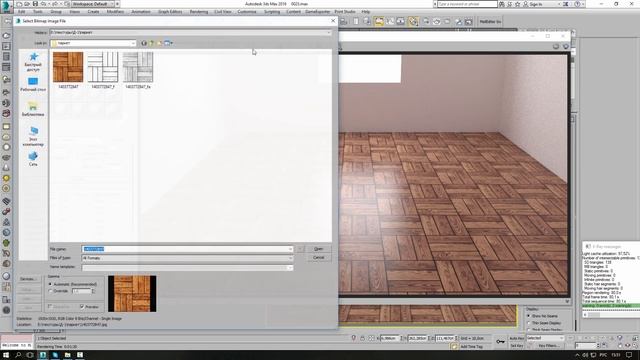Expand the Look in folder dropdown
The width and height of the screenshot is (640, 360).
tap(133, 43)
